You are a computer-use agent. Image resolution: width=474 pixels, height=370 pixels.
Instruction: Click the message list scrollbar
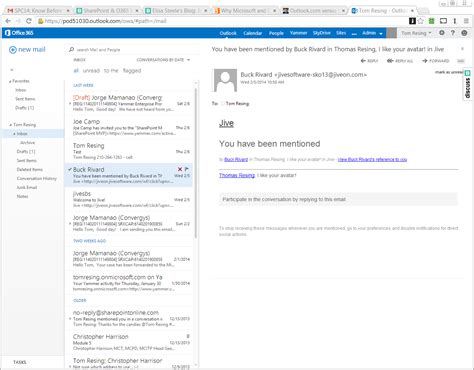coord(196,163)
